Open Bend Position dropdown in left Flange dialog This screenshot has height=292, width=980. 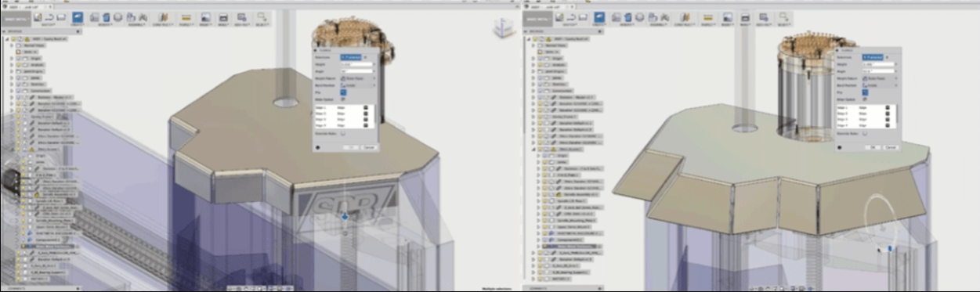tap(357, 85)
